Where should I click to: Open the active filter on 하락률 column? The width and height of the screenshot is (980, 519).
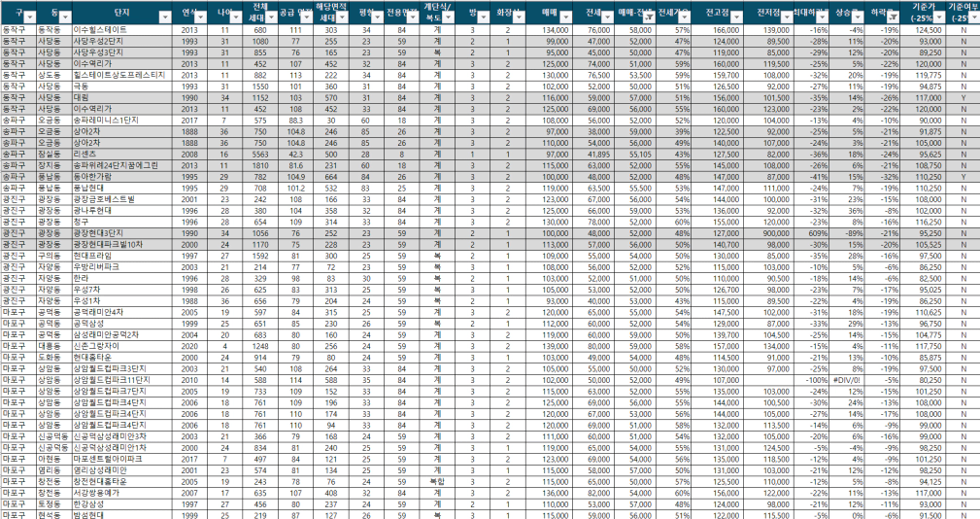(896, 17)
